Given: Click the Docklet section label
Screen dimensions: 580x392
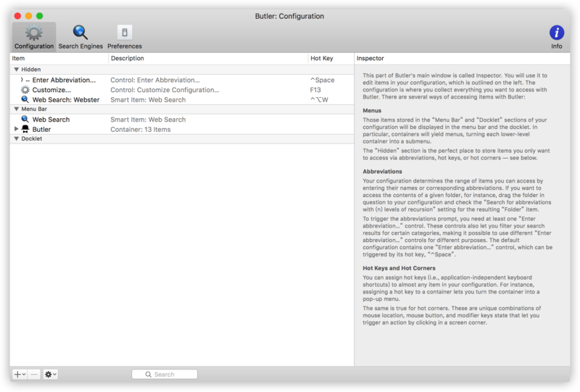Looking at the screenshot, I should click(x=32, y=138).
